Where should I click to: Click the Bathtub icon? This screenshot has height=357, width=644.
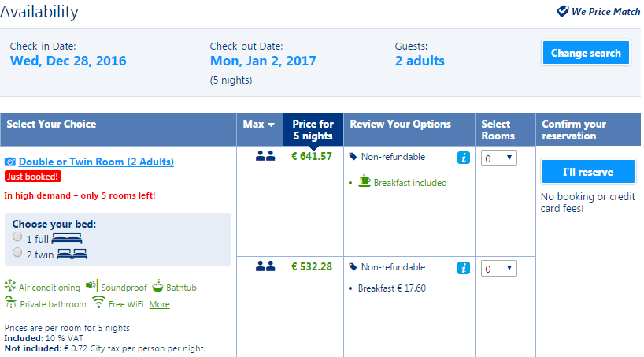[157, 285]
